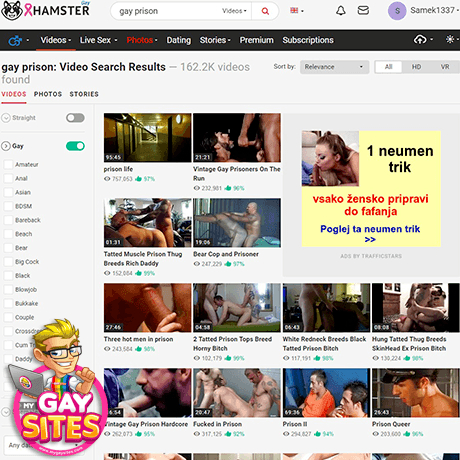The width and height of the screenshot is (460, 460).
Task: Open the messages envelope icon
Action: pos(363,10)
